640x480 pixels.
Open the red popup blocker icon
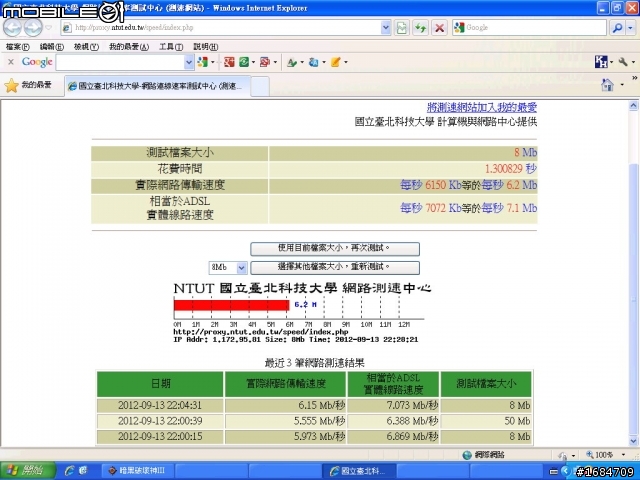(265, 62)
